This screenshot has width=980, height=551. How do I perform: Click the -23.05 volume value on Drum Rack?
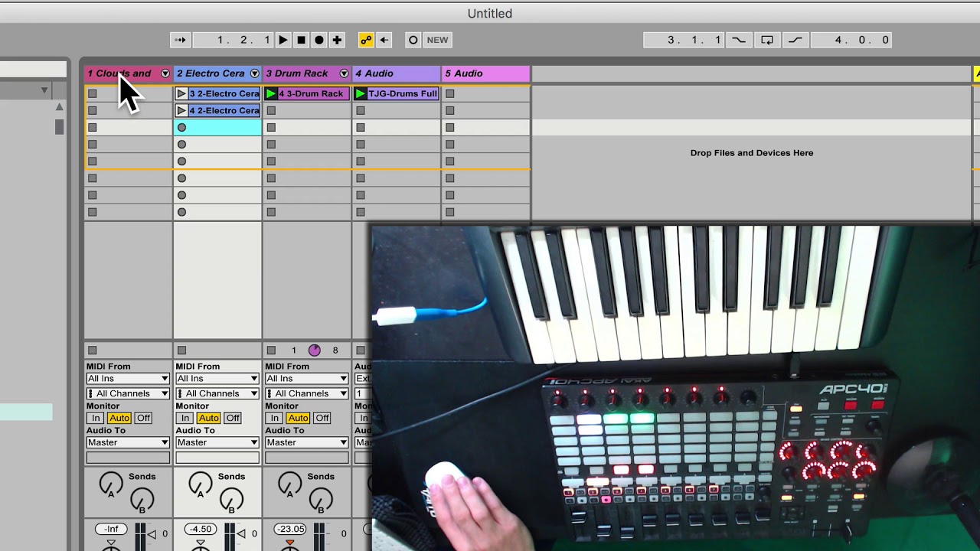click(x=290, y=529)
